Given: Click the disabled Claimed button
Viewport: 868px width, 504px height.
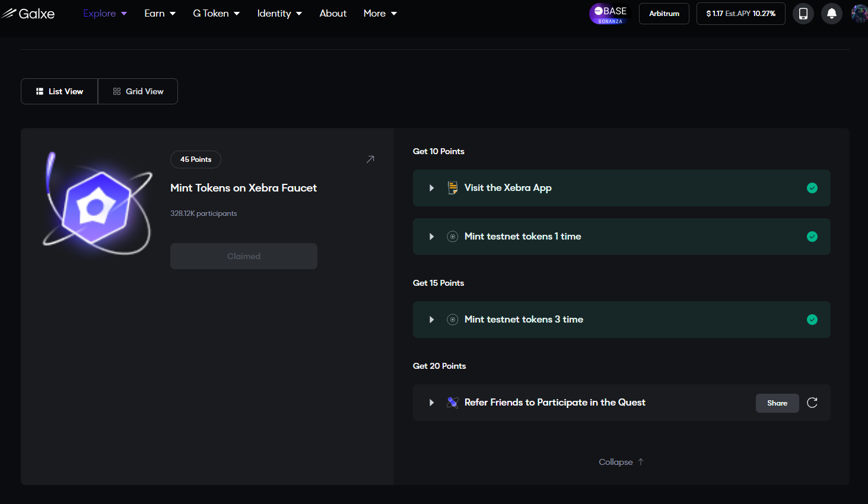Looking at the screenshot, I should 244,256.
